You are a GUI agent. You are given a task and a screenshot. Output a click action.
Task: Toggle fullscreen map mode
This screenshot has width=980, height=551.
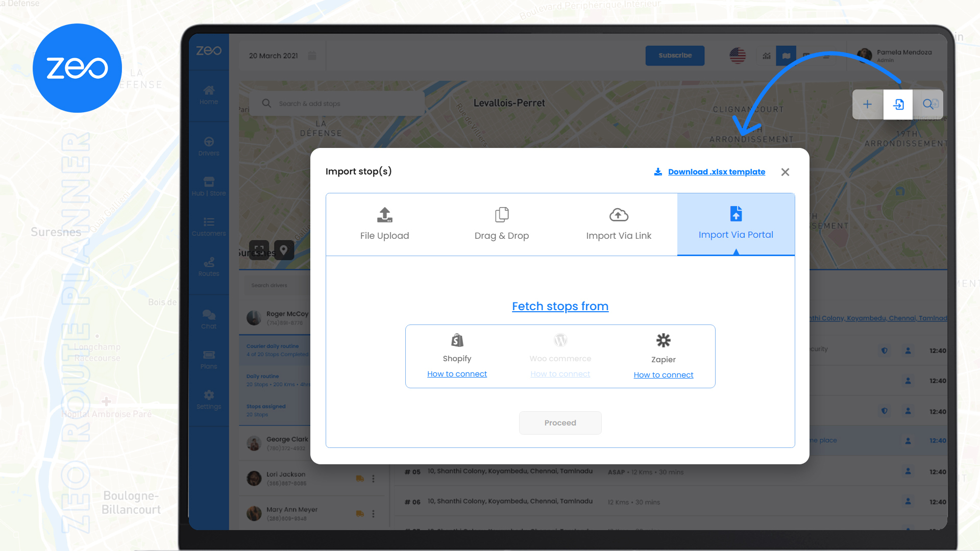[259, 250]
